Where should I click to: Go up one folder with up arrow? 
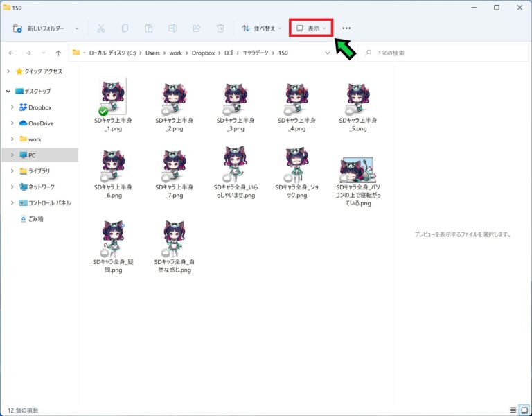59,53
